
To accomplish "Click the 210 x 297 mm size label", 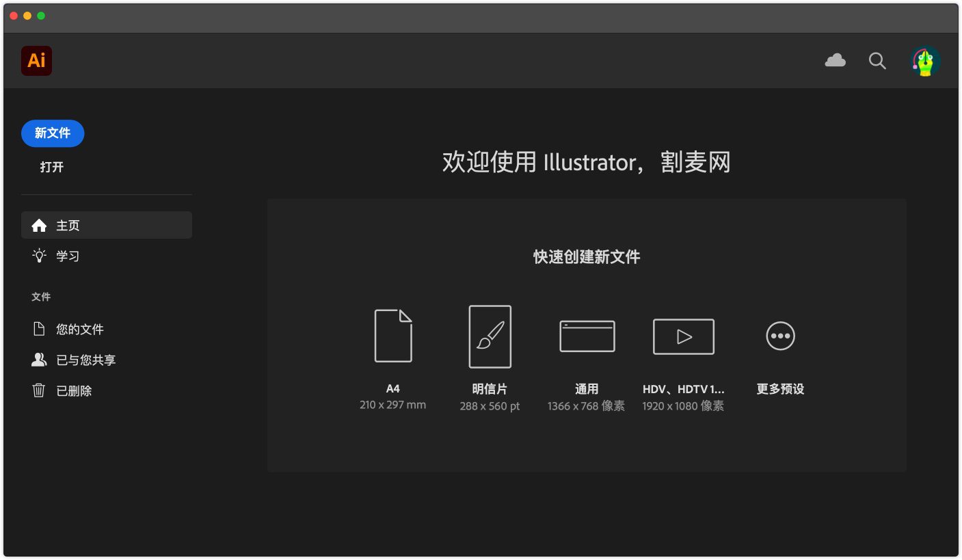I will (393, 405).
